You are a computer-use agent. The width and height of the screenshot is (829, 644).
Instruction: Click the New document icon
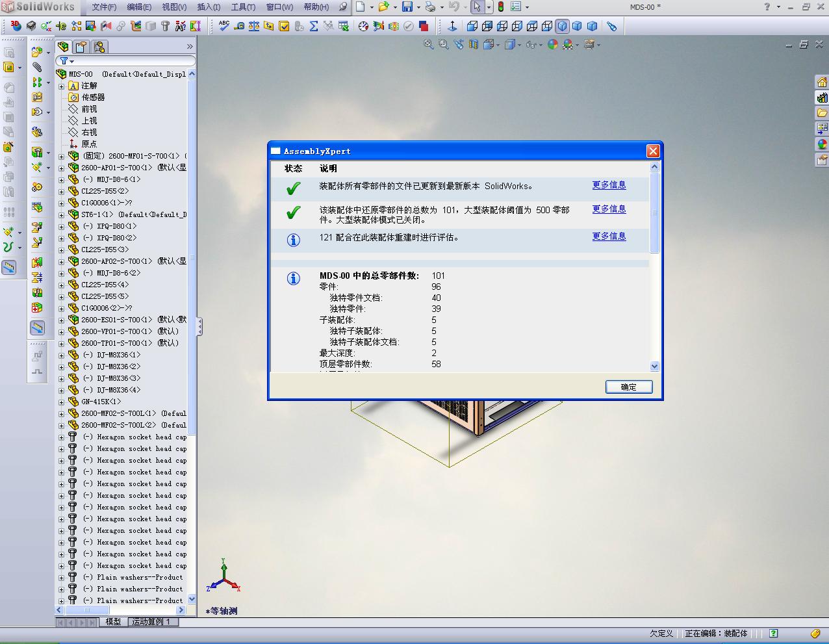click(361, 6)
